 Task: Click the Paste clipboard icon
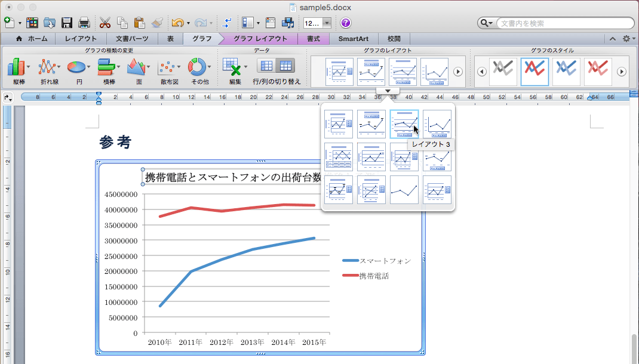click(x=139, y=23)
